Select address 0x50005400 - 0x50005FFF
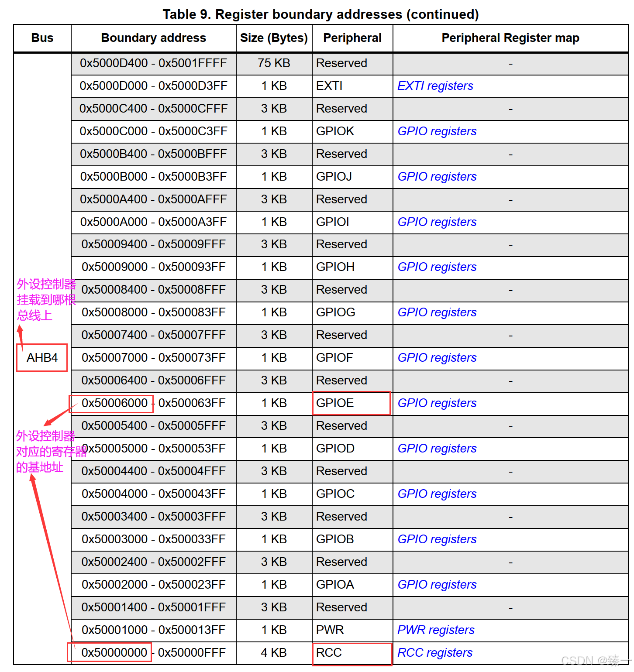This screenshot has width=634, height=672. [x=153, y=426]
